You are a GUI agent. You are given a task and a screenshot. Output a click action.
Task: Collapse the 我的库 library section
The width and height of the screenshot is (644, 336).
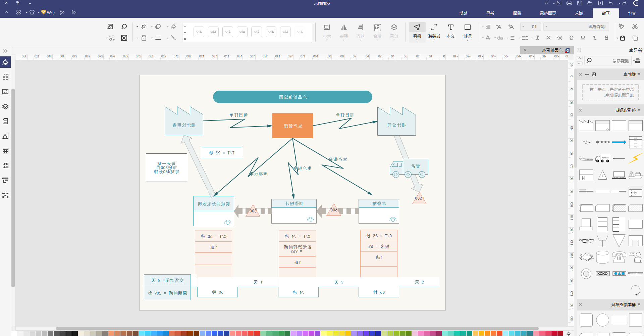[639, 74]
